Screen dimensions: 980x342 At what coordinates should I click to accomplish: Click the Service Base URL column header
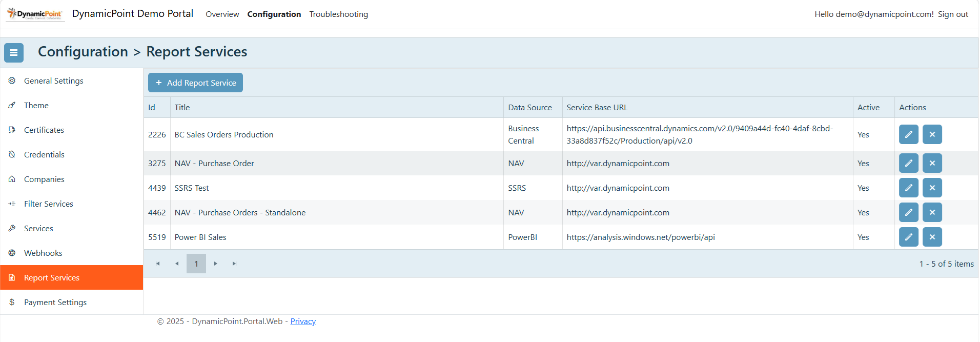708,107
